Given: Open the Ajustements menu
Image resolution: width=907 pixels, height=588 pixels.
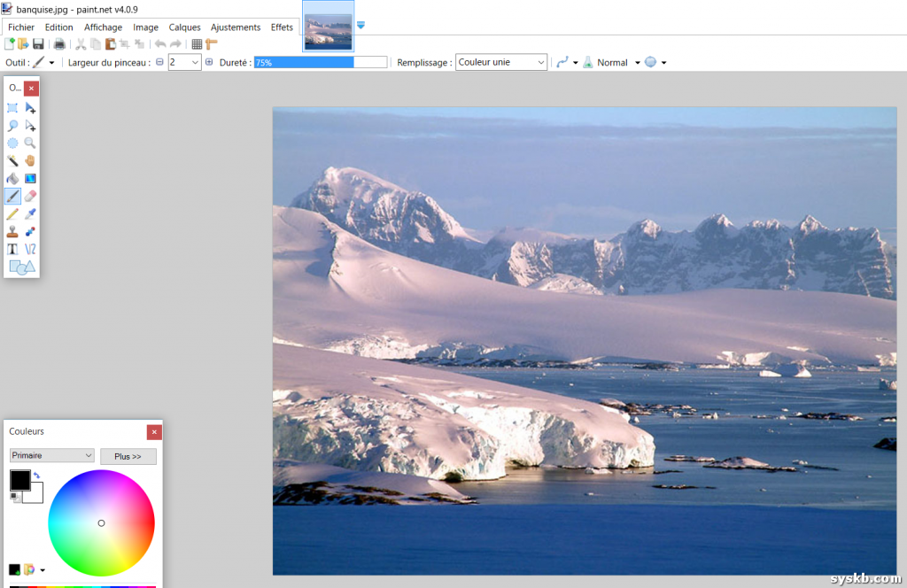Looking at the screenshot, I should click(236, 27).
